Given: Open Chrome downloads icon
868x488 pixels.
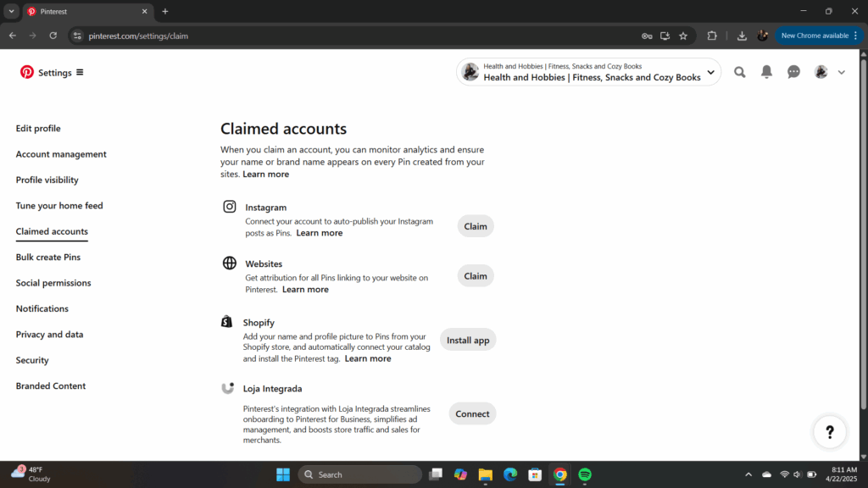Looking at the screenshot, I should [742, 36].
